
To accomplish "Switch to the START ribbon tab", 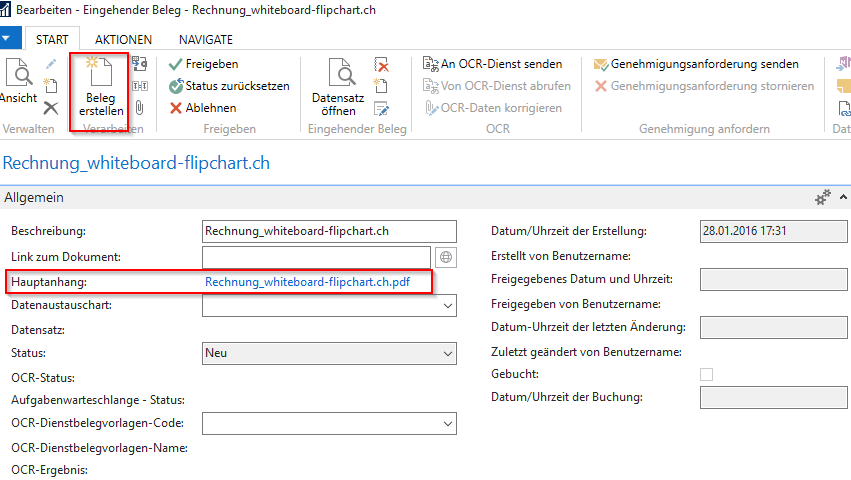I will pos(52,40).
